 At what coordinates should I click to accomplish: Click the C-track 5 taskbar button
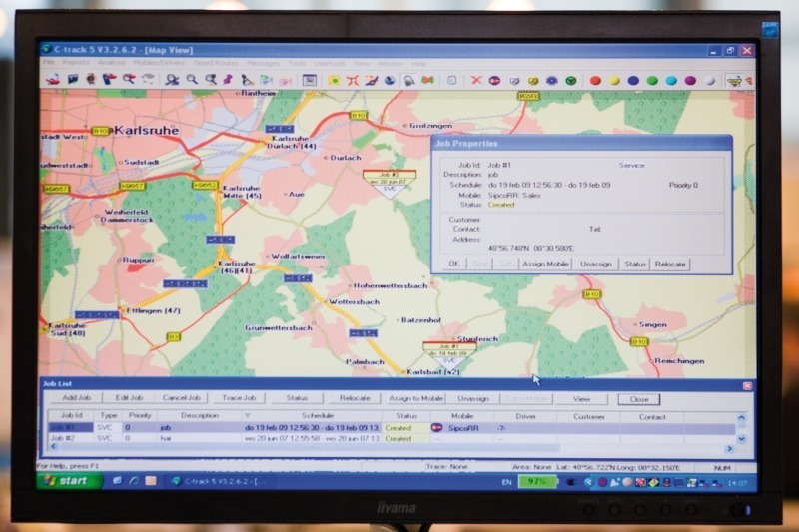pyautogui.click(x=219, y=481)
